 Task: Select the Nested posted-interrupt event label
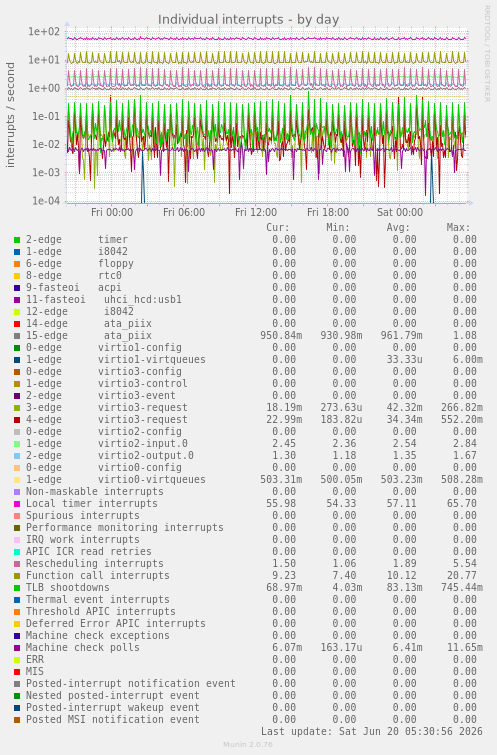click(x=113, y=696)
